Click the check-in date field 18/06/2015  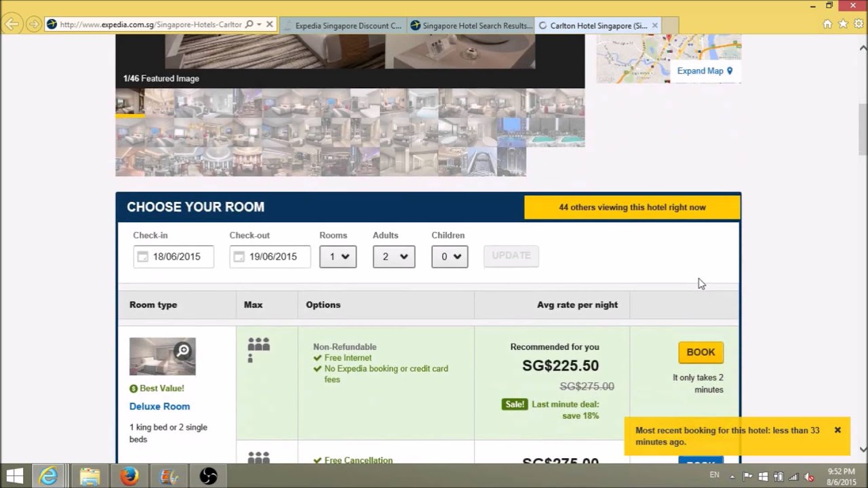[174, 257]
